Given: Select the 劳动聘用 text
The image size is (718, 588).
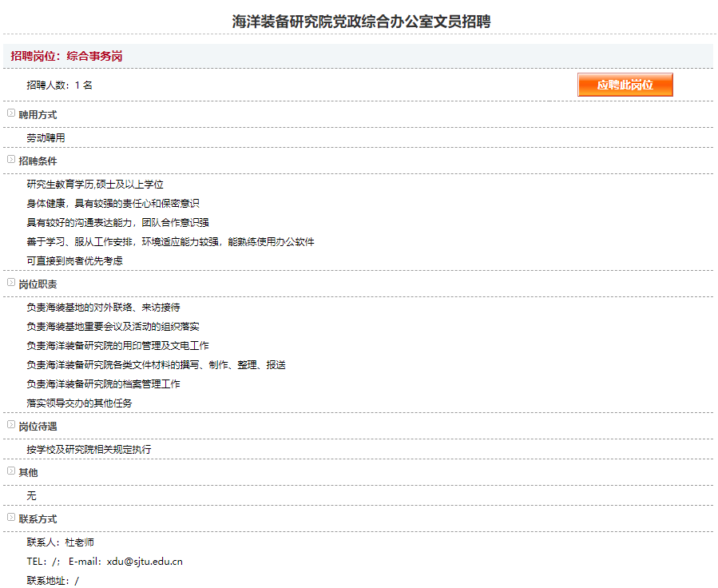Looking at the screenshot, I should (46, 138).
